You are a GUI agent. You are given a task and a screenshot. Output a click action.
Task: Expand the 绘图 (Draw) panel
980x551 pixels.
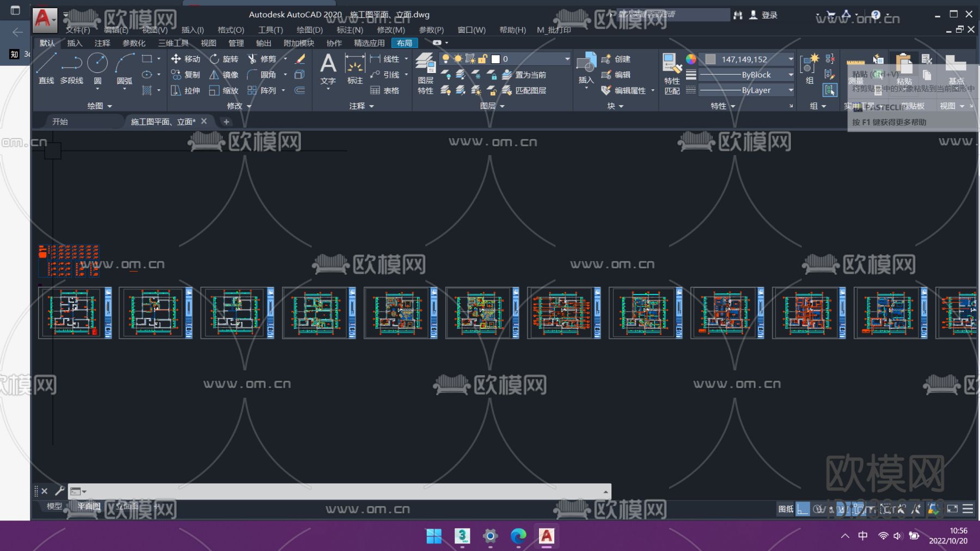[100, 106]
